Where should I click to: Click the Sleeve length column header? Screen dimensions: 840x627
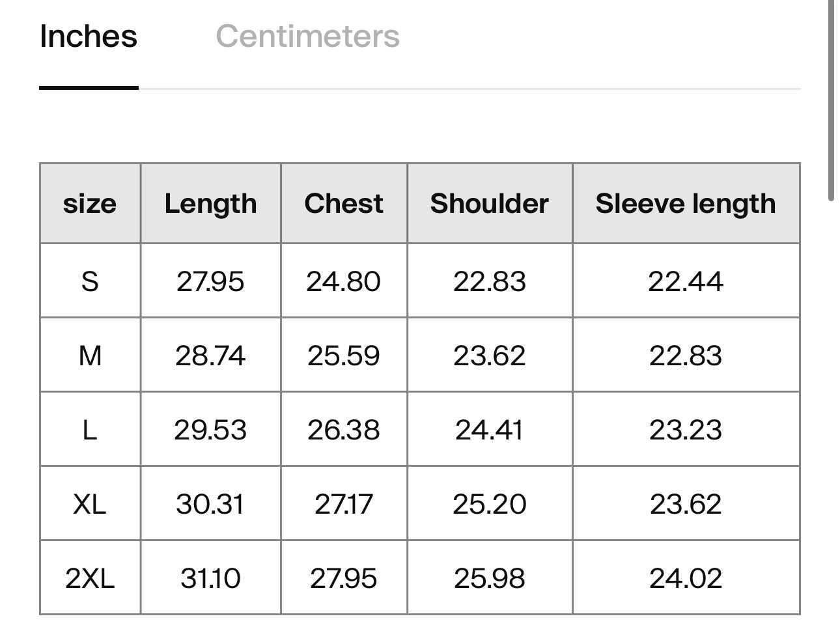(686, 204)
